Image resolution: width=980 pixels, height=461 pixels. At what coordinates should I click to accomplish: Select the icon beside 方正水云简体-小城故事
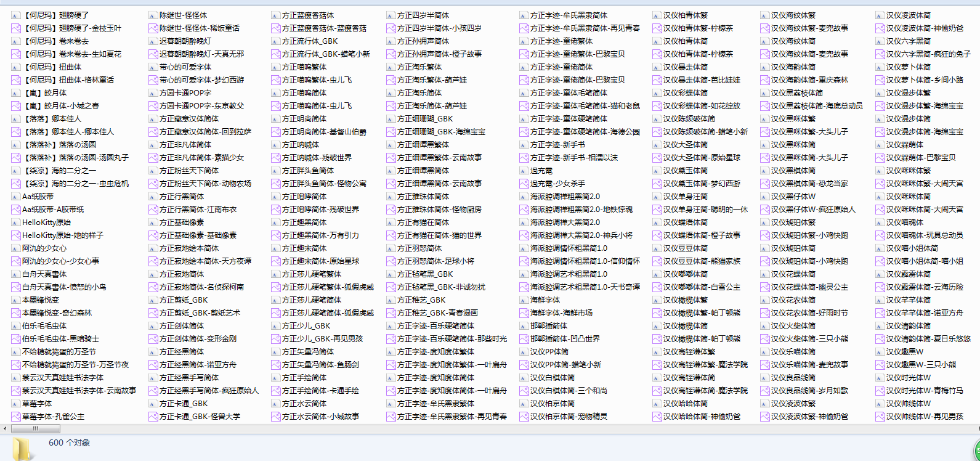tap(276, 417)
